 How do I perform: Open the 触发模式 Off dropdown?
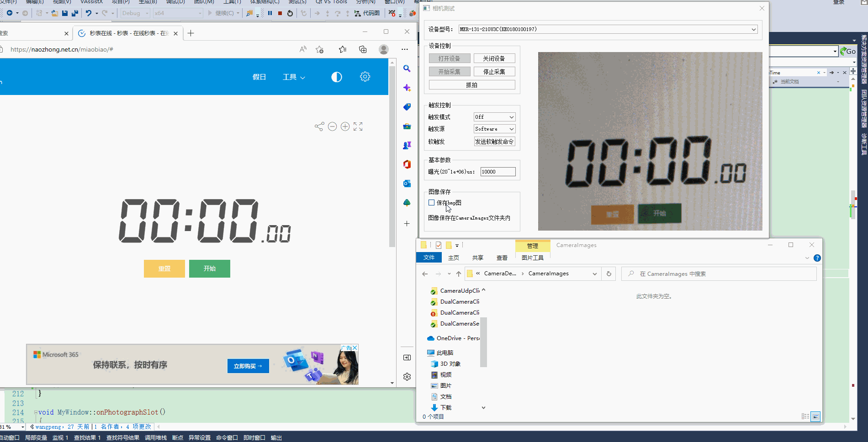pyautogui.click(x=495, y=117)
